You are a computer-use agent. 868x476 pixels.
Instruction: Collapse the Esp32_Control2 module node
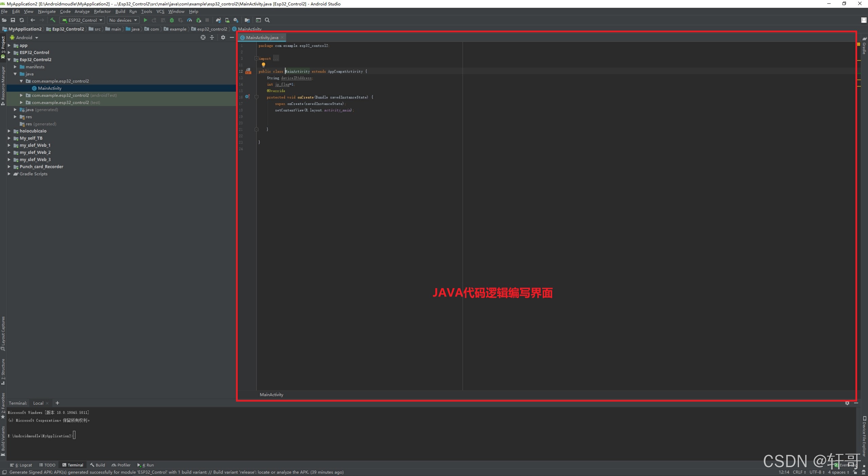click(9, 59)
